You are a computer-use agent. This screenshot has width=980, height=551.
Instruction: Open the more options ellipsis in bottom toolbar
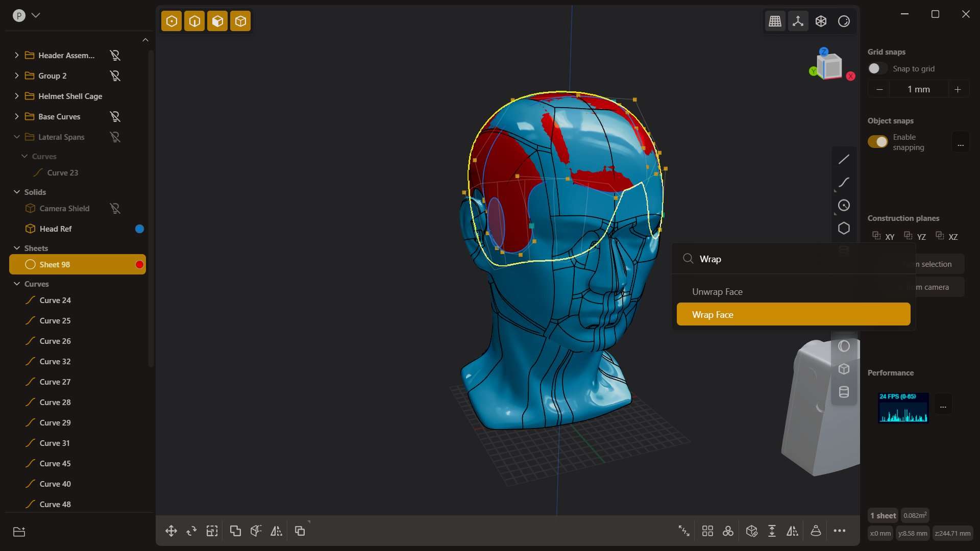tap(840, 531)
